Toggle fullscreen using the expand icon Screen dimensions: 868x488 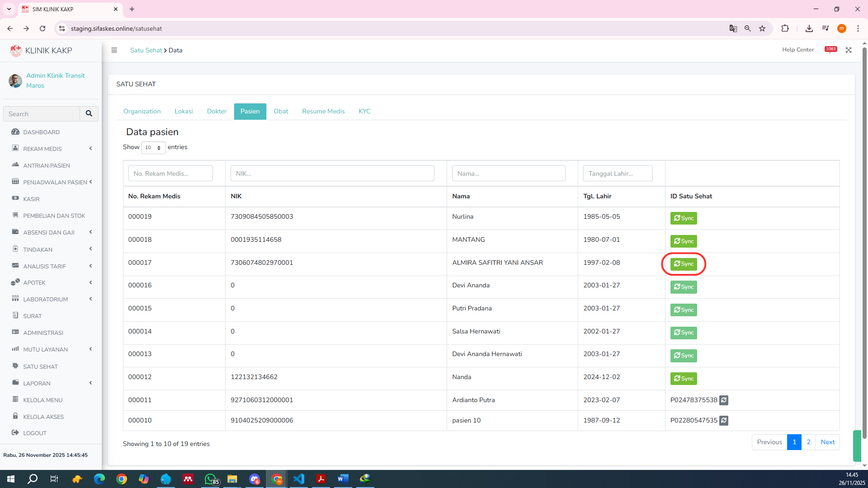[x=849, y=50]
